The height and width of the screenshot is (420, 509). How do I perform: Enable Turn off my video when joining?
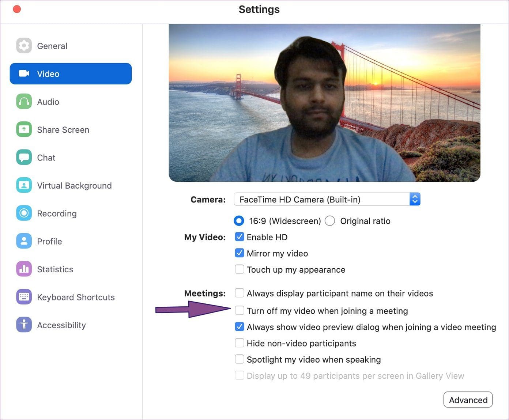(240, 310)
